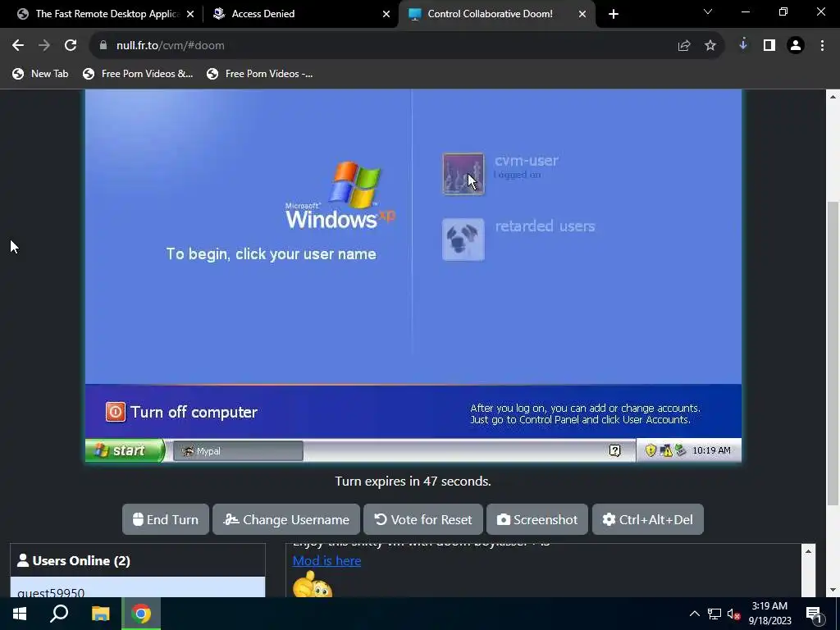840x630 pixels.
Task: Open File Explorer from the taskbar
Action: 100,614
